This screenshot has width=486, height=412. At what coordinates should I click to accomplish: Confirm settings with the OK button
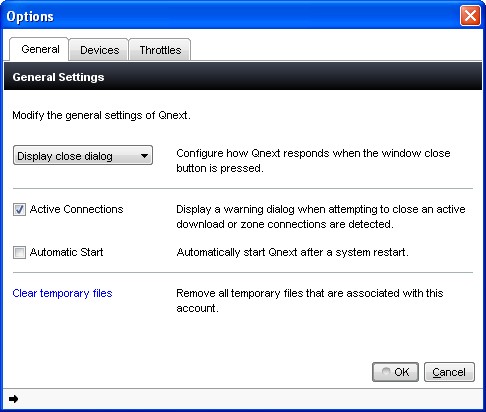pyautogui.click(x=395, y=372)
